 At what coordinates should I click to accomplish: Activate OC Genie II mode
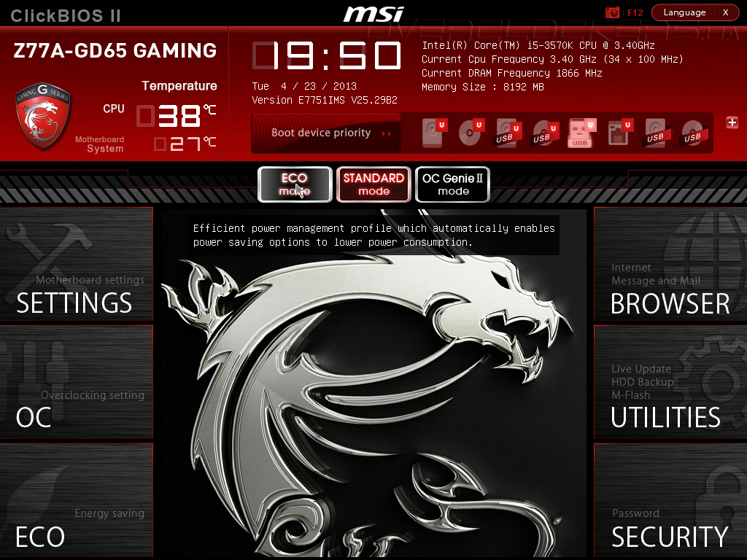(x=453, y=184)
